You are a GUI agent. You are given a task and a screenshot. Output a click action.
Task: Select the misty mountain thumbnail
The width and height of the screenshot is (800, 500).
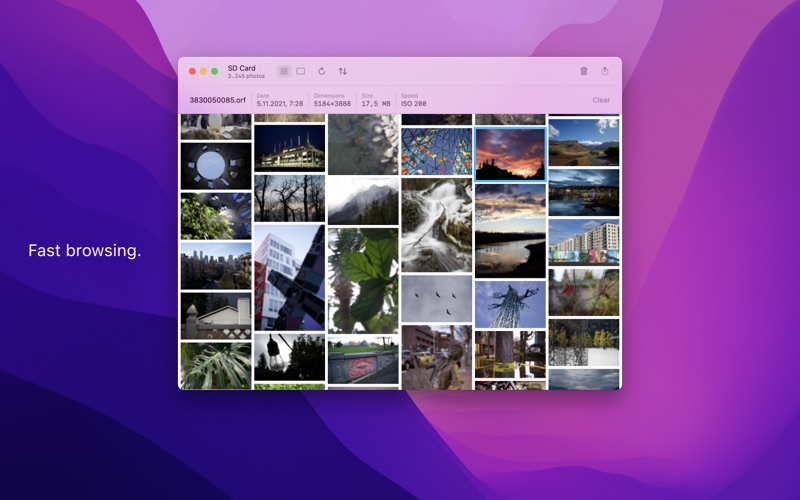point(363,201)
